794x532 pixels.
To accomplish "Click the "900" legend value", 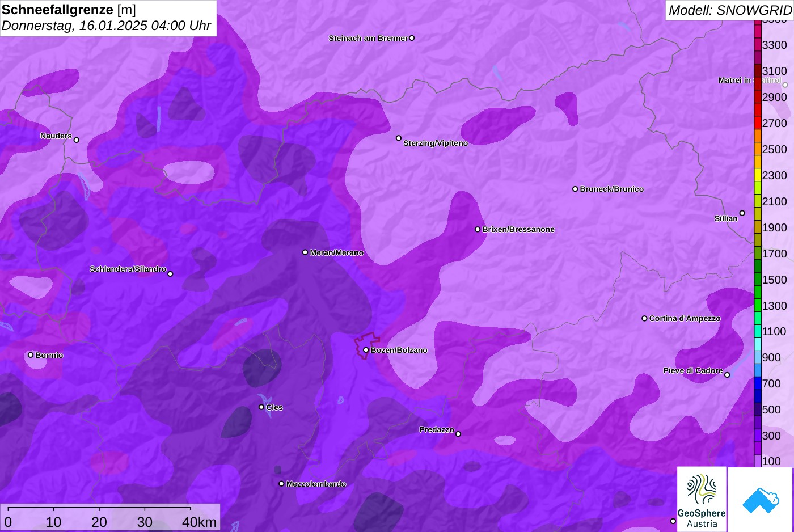I will point(771,357).
